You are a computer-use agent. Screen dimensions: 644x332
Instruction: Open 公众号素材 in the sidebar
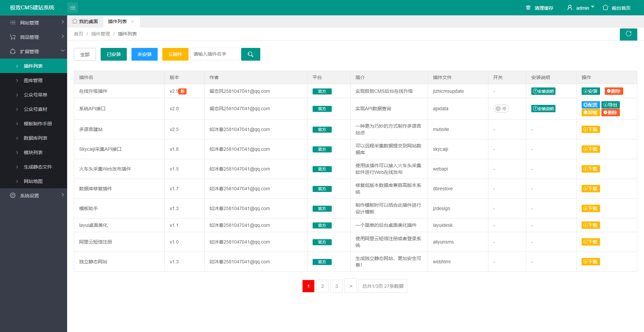34,109
